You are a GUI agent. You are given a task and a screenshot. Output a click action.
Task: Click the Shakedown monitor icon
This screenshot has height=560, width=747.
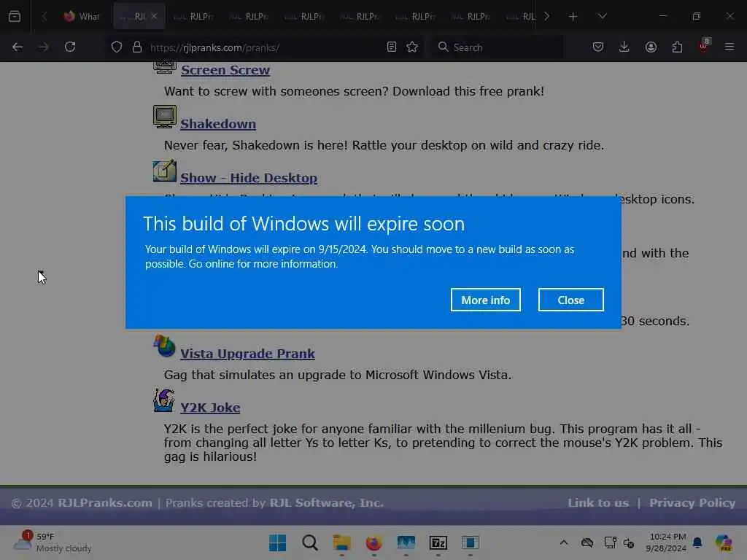[x=165, y=117]
